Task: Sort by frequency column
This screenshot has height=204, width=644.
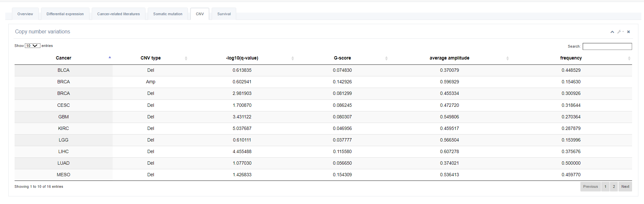Action: 571,58
